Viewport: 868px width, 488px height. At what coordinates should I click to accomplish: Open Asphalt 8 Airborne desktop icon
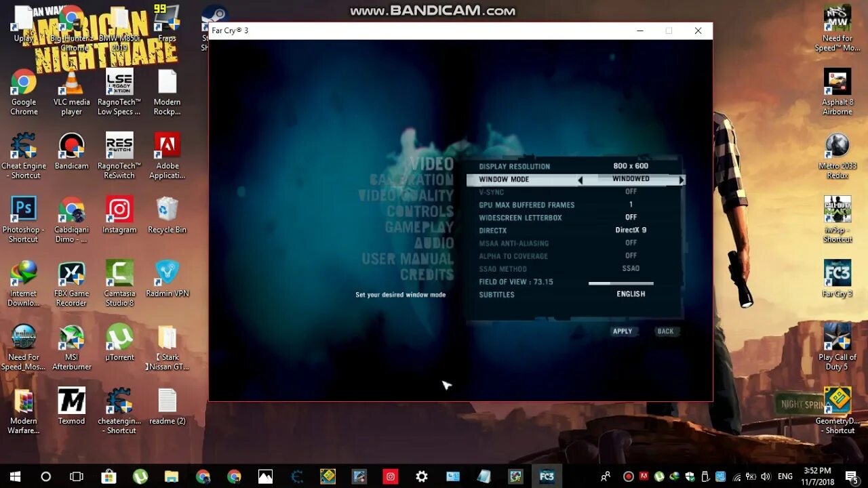(837, 91)
